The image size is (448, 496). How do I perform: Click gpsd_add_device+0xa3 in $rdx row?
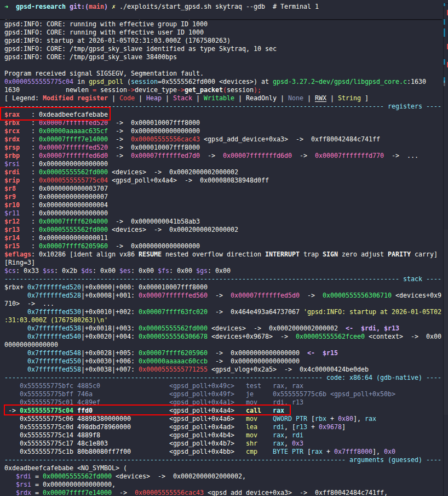coord(246,139)
